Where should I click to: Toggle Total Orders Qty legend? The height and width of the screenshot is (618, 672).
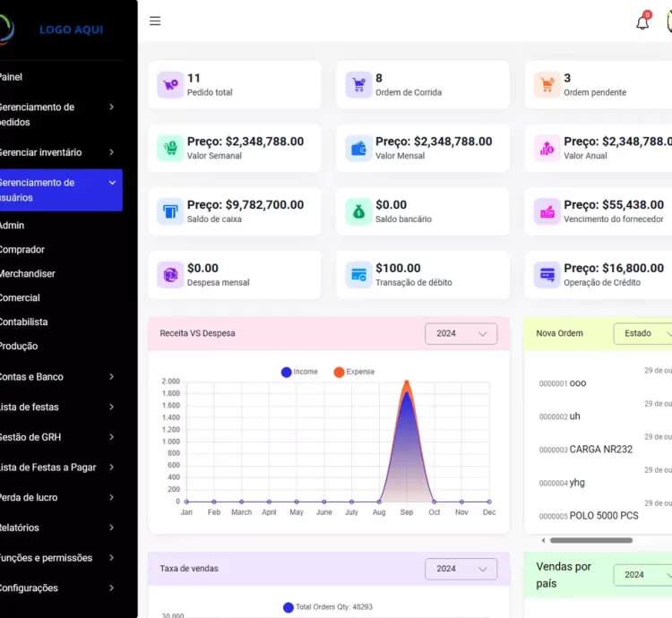pyautogui.click(x=327, y=607)
